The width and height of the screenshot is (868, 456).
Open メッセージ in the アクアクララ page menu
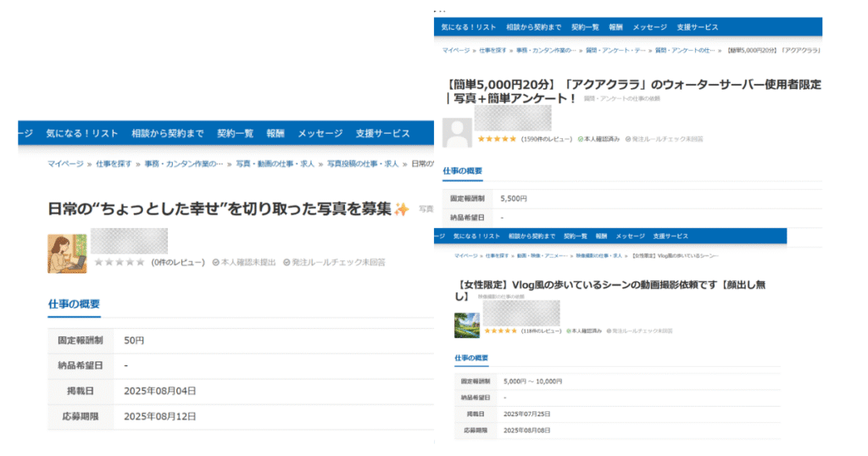[650, 27]
